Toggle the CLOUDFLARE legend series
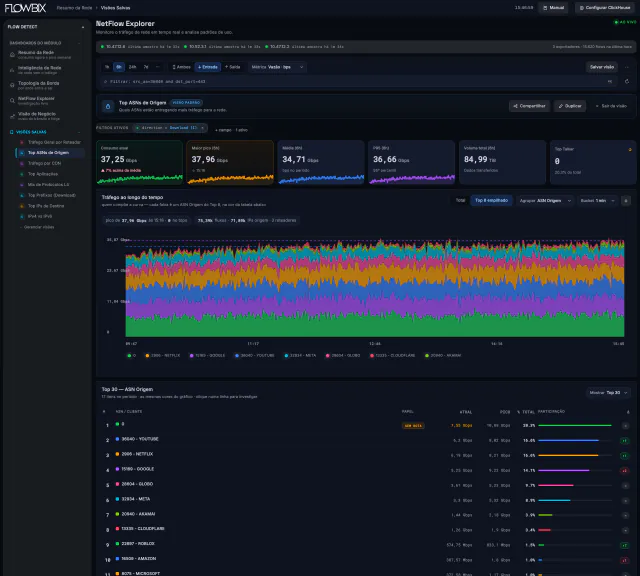The image size is (640, 576). 392,356
